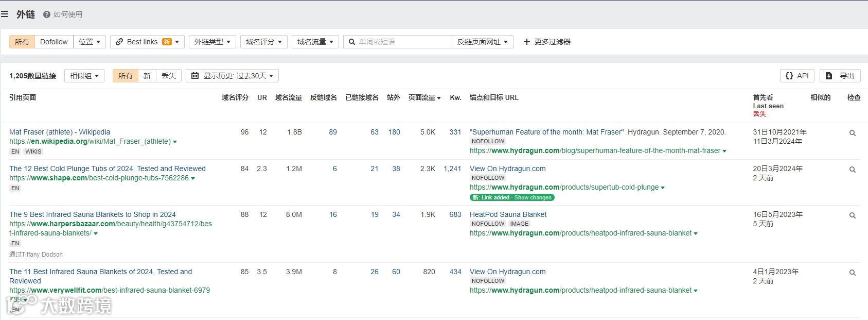
Task: Open the 域名评分 dropdown
Action: 264,42
